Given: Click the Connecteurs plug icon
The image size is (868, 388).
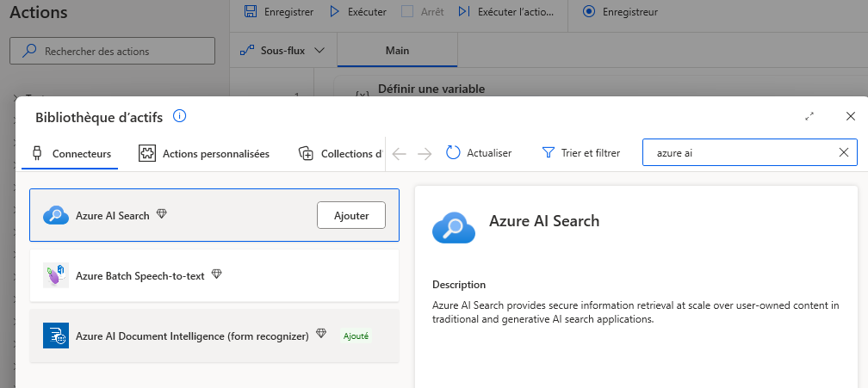Looking at the screenshot, I should [x=37, y=154].
